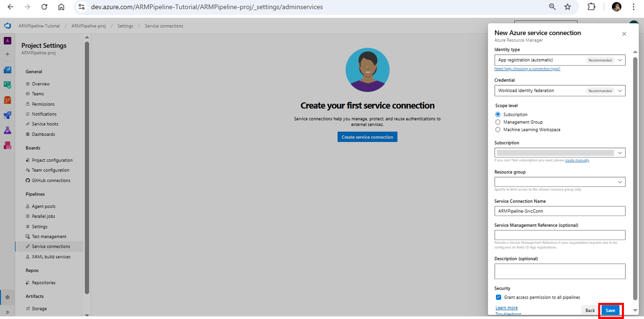Click the Azure DevOps logo icon
644x319 pixels.
[7, 26]
